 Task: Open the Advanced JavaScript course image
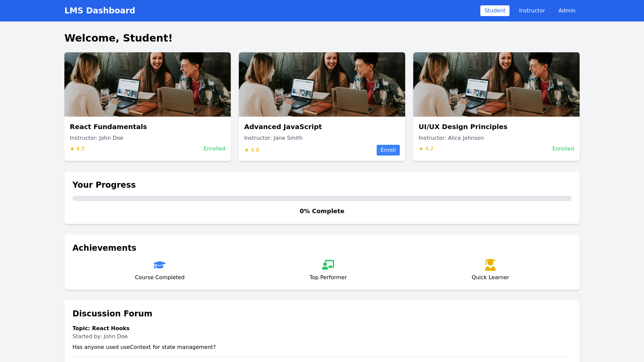click(322, 84)
